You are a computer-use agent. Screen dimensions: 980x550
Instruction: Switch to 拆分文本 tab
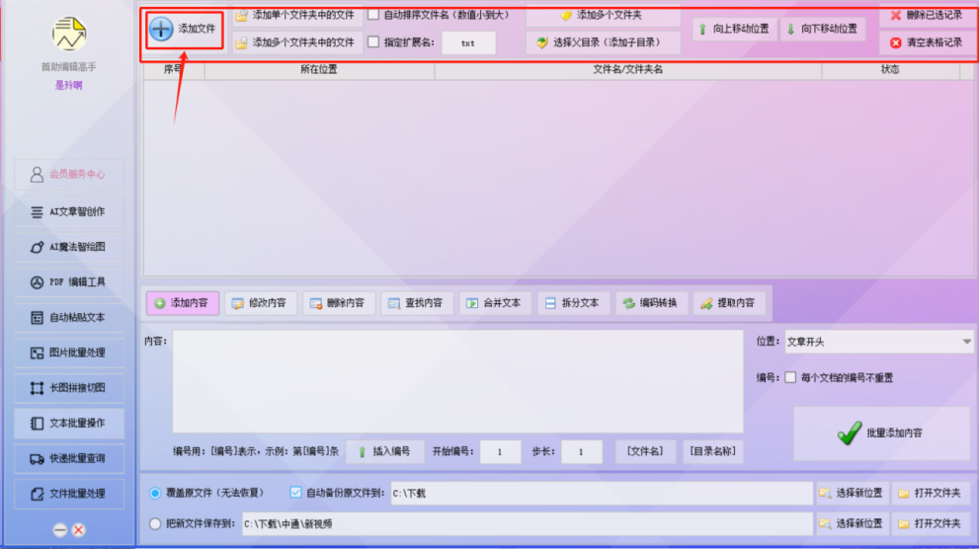coord(573,303)
